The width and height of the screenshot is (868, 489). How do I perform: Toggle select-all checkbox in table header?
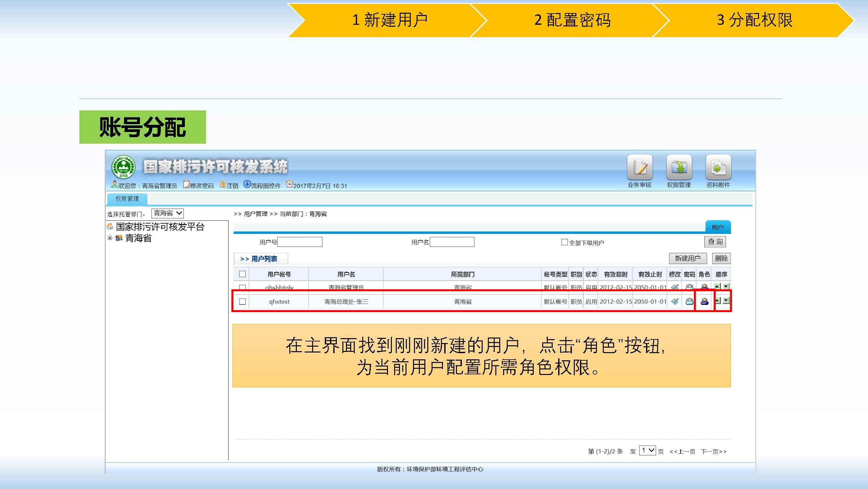coord(242,274)
